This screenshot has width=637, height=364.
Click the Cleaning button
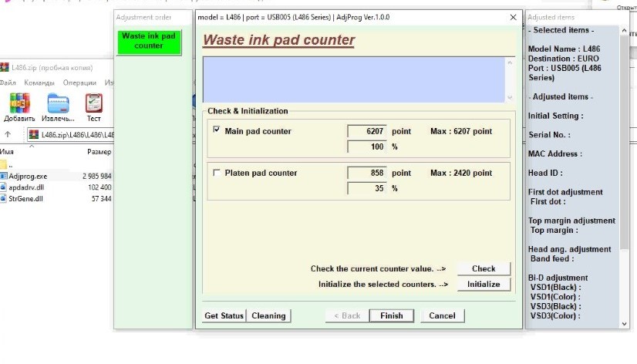click(x=268, y=315)
